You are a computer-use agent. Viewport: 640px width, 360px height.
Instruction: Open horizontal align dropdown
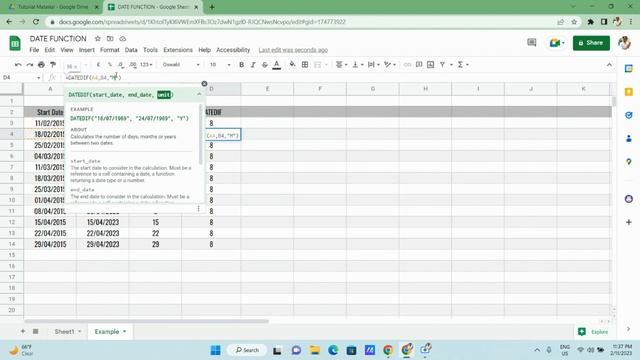click(x=341, y=64)
